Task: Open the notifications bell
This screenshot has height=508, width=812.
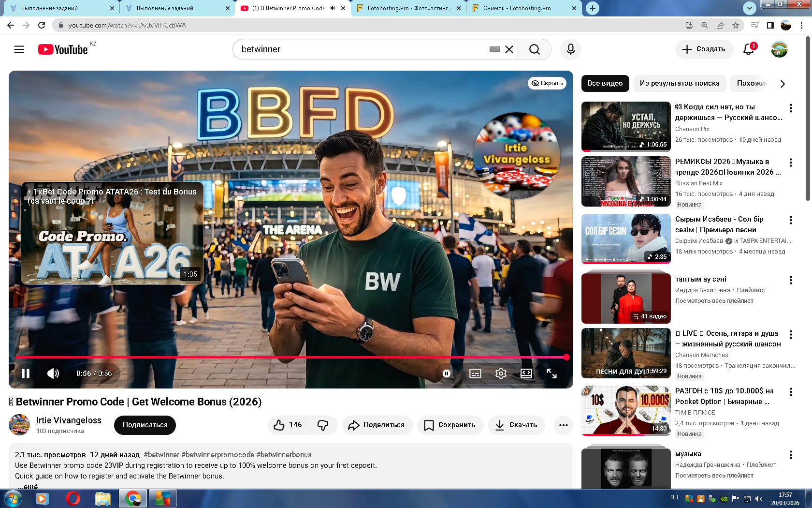Action: tap(749, 49)
